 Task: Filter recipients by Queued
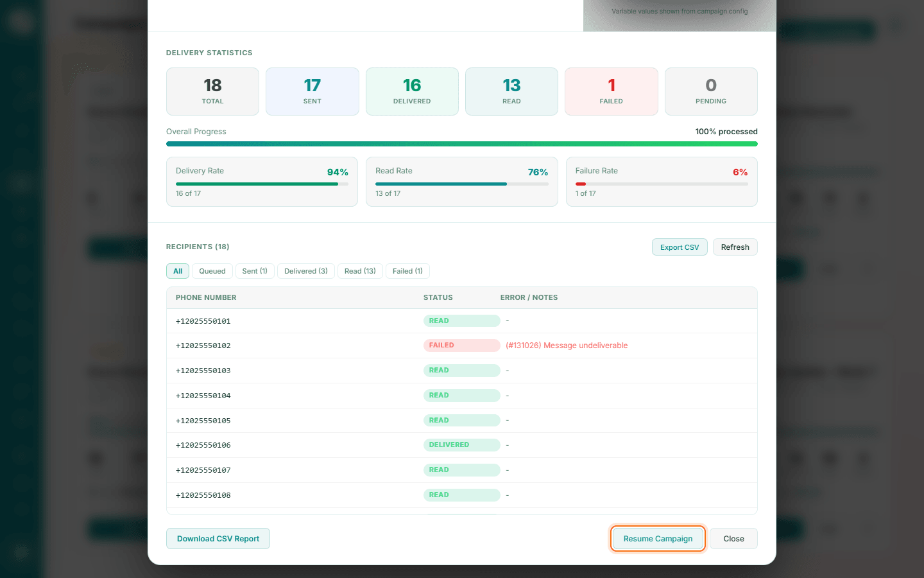(212, 271)
